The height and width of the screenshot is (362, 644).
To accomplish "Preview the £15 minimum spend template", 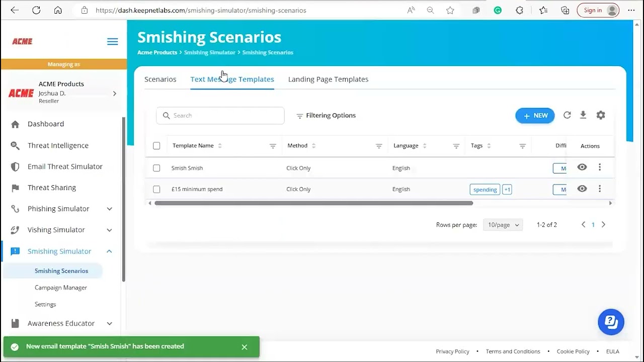I will tap(582, 189).
